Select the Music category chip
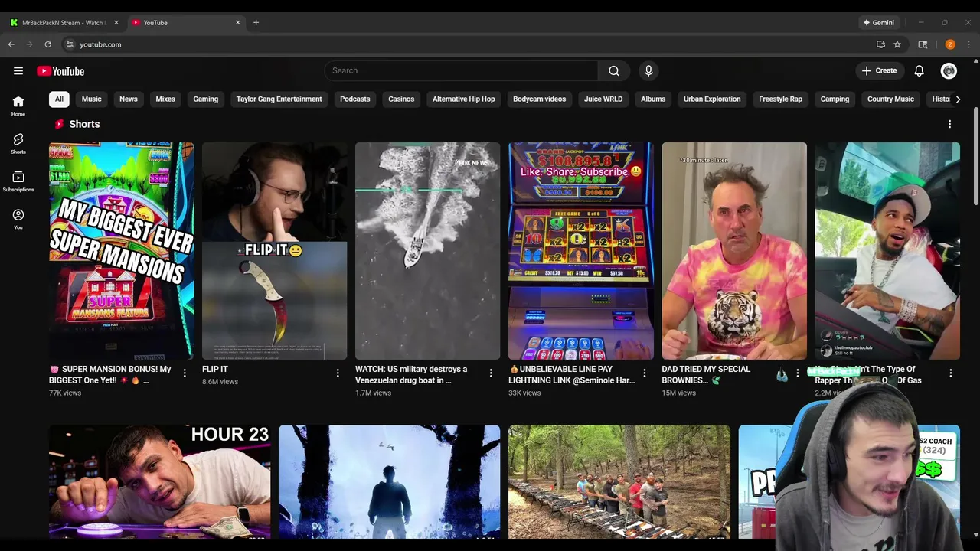980x551 pixels. pos(92,99)
